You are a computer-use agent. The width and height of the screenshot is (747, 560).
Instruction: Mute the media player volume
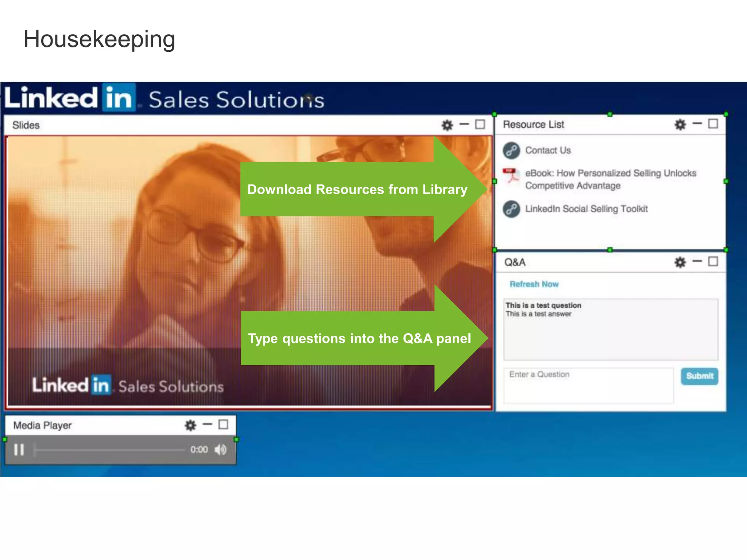220,450
